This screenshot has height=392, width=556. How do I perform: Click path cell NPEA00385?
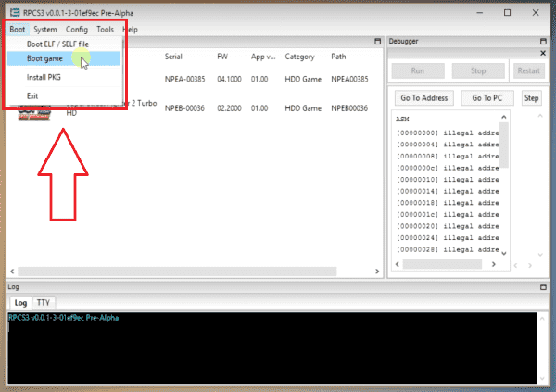tap(349, 79)
